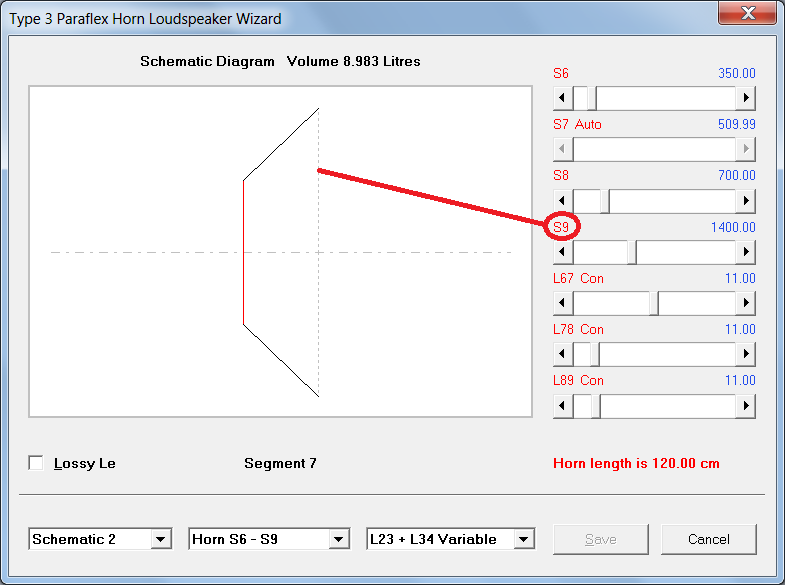
Task: Click the Volume 8.983 Litres text
Action: click(x=353, y=62)
